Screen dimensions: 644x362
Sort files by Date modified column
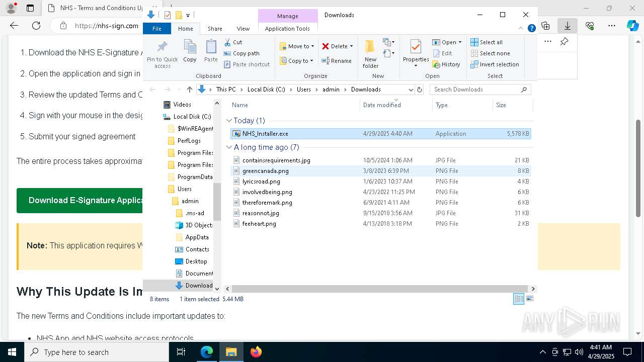coord(396,105)
